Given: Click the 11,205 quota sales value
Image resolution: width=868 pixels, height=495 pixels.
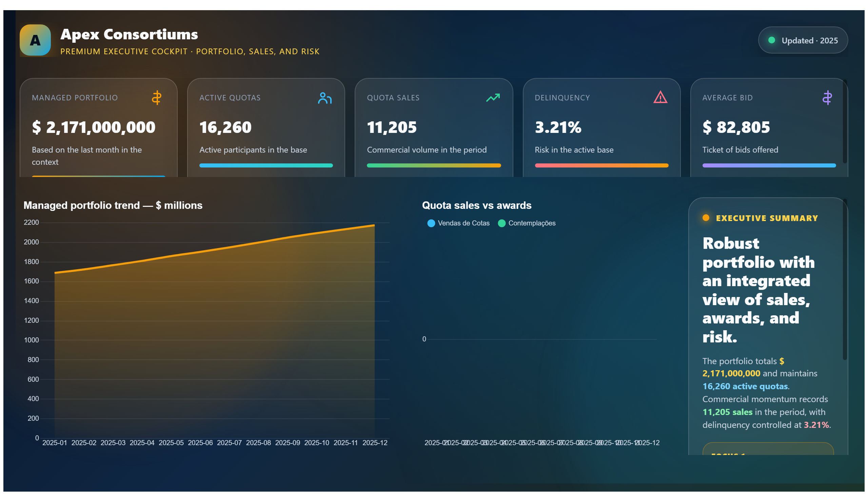Looking at the screenshot, I should [x=391, y=127].
